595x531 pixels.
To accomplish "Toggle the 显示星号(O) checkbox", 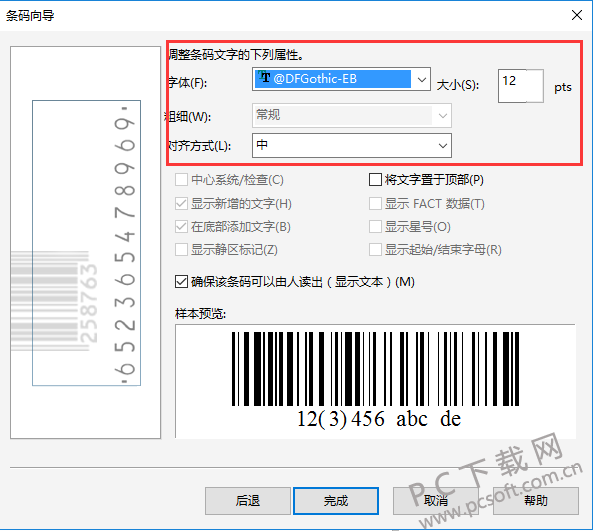I will click(x=375, y=227).
